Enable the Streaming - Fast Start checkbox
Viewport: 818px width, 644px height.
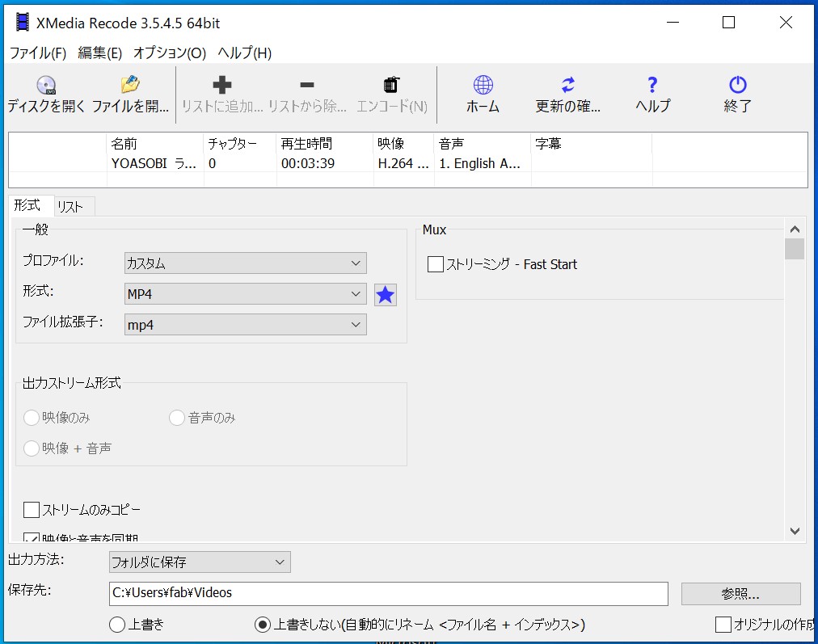click(x=436, y=264)
